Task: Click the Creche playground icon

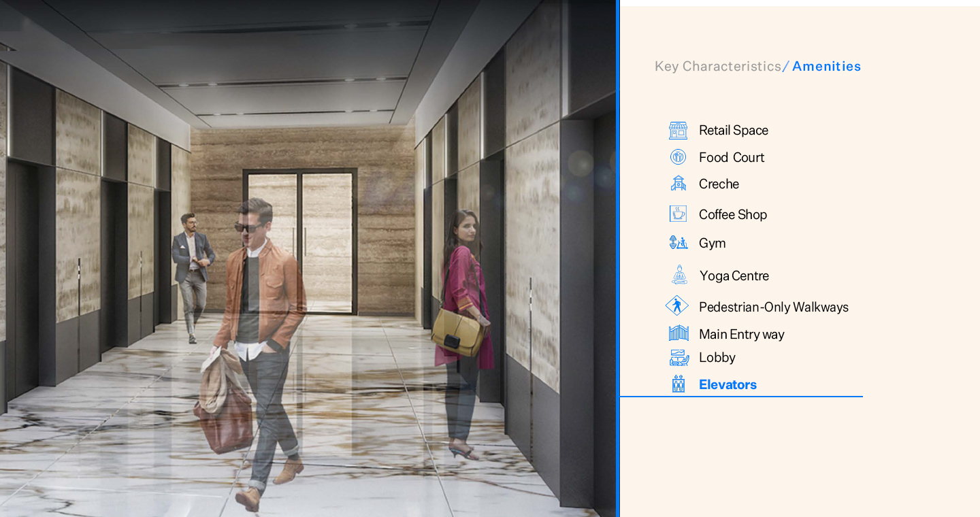Action: point(678,184)
